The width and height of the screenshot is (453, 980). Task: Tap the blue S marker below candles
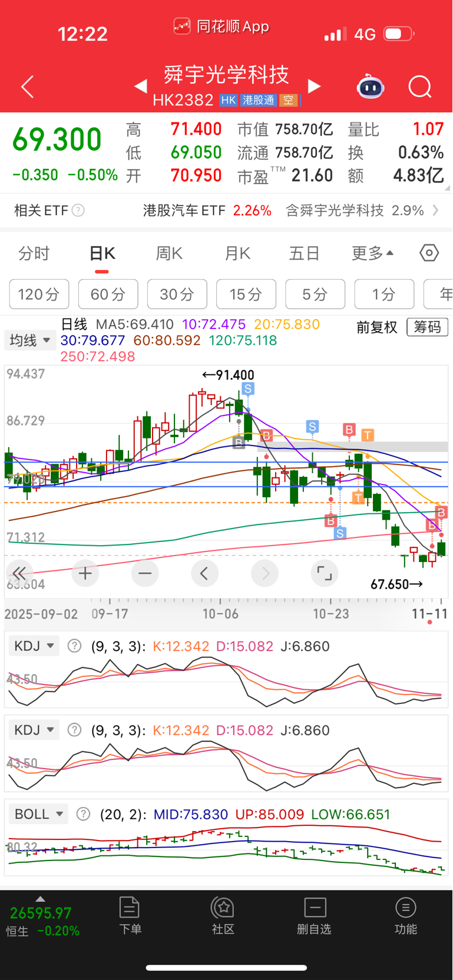(x=340, y=533)
